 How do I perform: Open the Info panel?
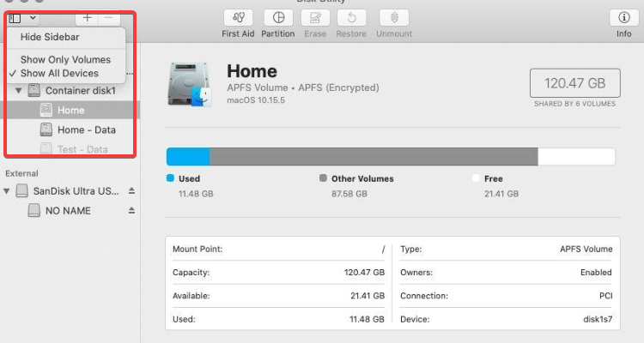(624, 18)
